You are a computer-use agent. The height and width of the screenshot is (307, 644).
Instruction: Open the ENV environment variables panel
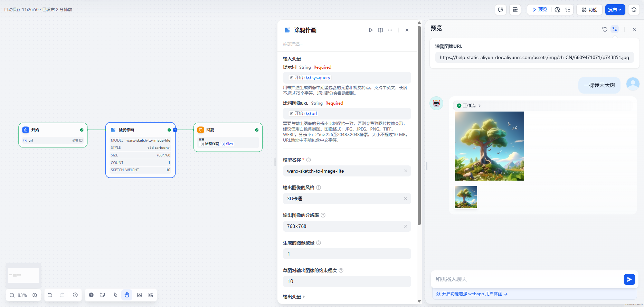tap(515, 10)
